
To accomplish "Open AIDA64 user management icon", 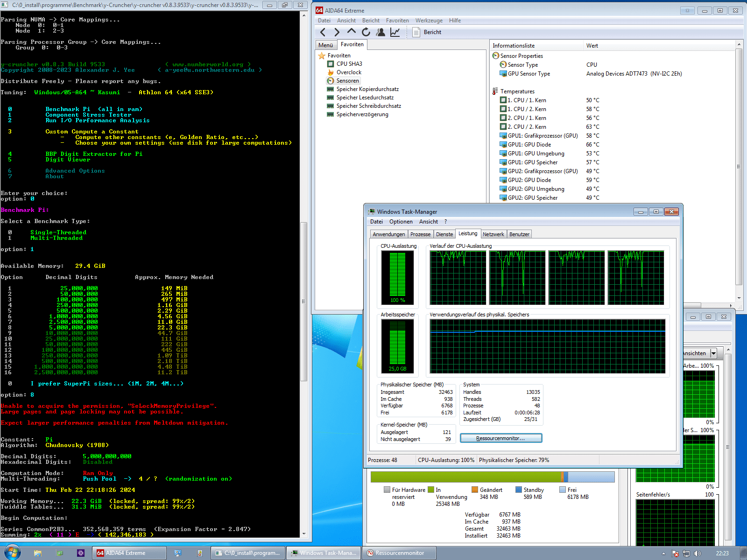I will (x=381, y=32).
